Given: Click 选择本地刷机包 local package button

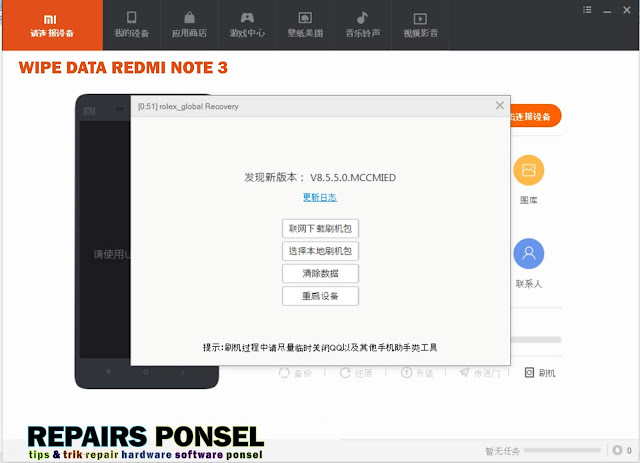Looking at the screenshot, I should 320,251.
